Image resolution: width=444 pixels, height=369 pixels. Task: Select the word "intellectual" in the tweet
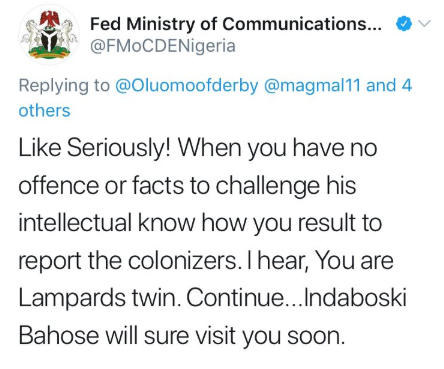(x=75, y=223)
